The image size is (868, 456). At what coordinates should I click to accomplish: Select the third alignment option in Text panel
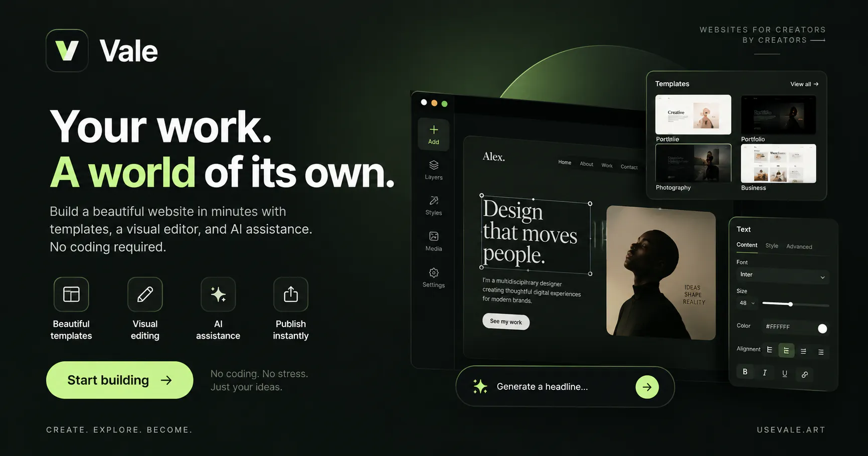803,351
